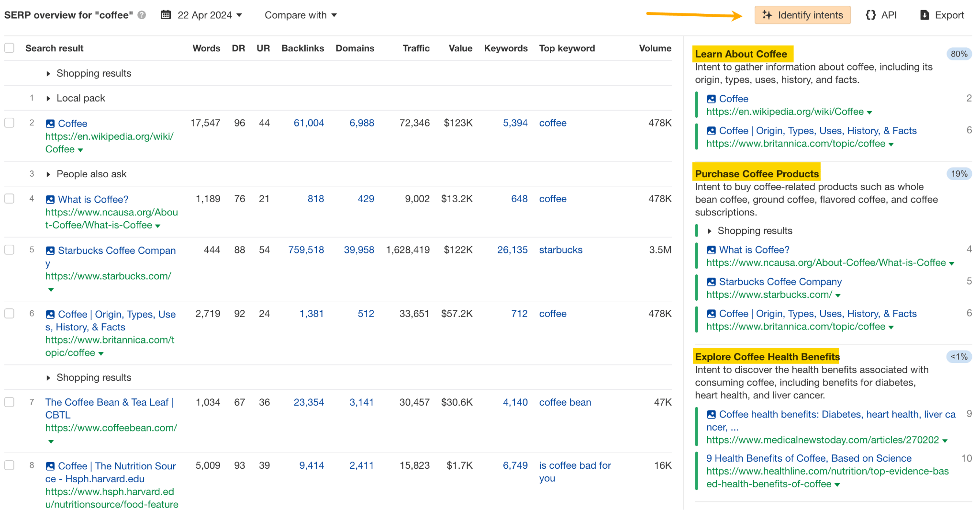Check the checkbox for the Wikipedia Coffee result
The height and width of the screenshot is (510, 980).
point(9,123)
